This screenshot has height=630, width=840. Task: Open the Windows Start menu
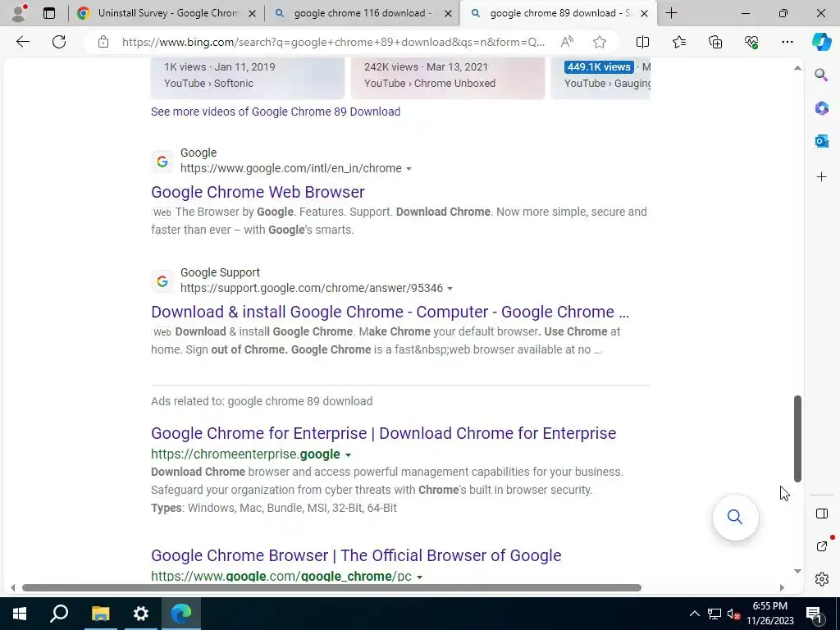(20, 614)
